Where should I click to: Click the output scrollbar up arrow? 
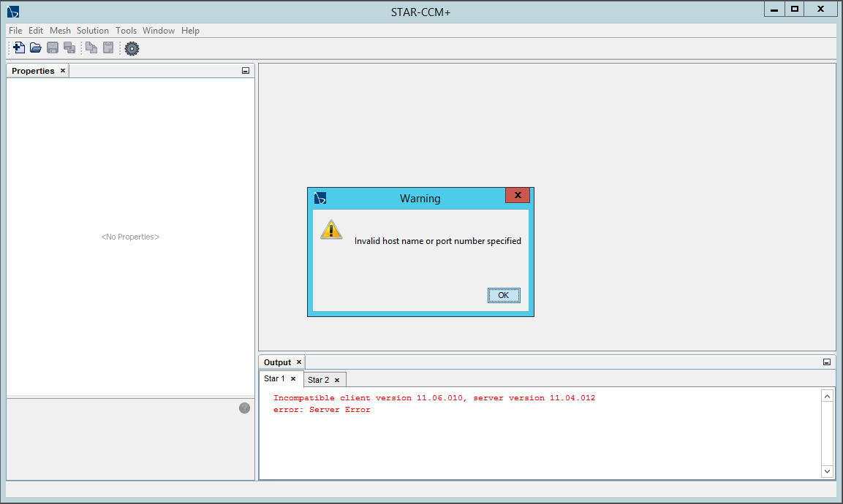(x=828, y=397)
